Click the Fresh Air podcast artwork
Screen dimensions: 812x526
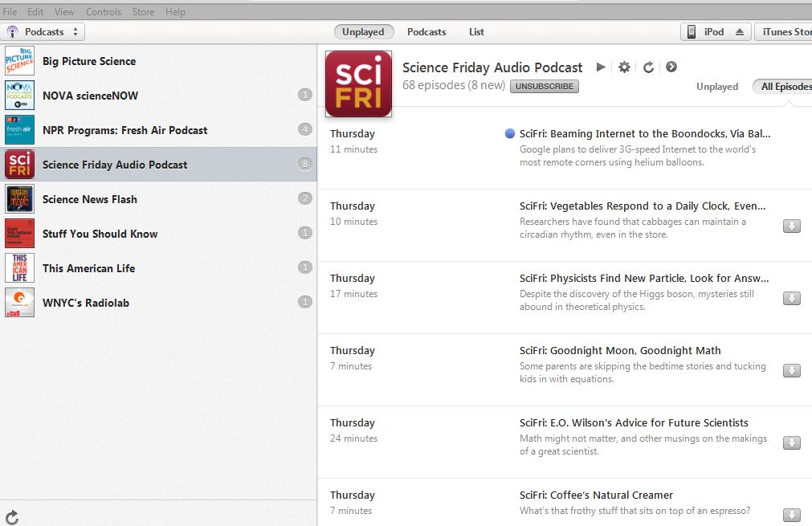click(20, 130)
